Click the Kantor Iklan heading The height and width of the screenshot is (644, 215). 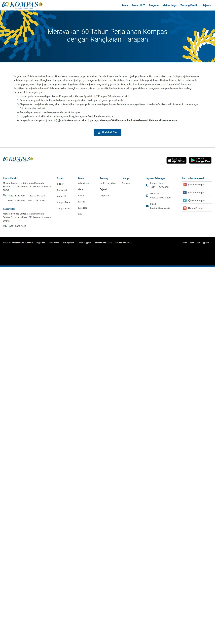click(9, 209)
